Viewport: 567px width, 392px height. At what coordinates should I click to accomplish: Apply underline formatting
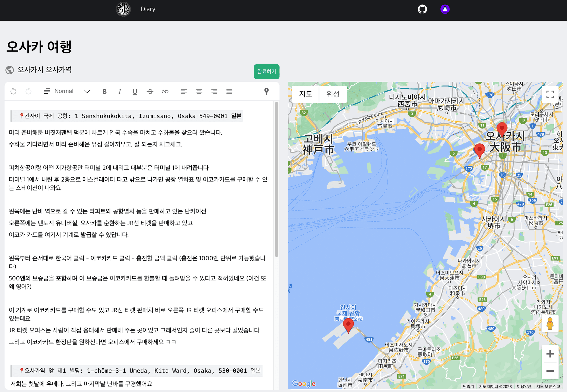135,91
